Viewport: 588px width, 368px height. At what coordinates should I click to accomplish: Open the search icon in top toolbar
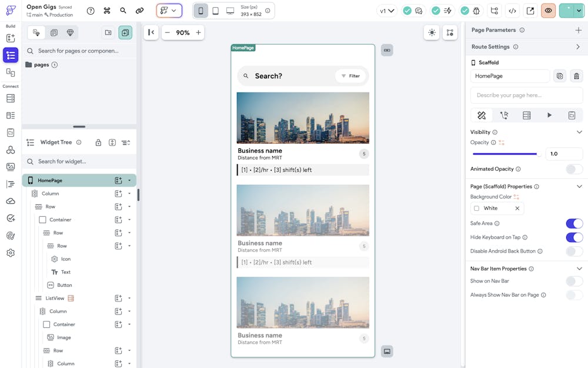pos(123,11)
